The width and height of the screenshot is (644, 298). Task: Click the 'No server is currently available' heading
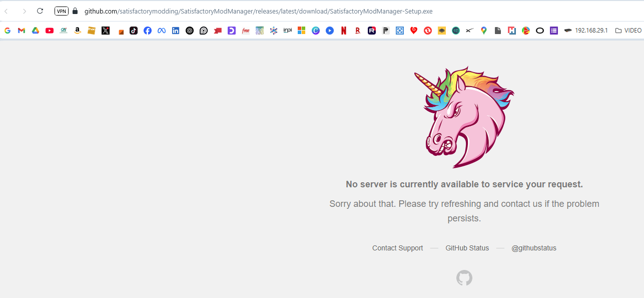(x=464, y=184)
